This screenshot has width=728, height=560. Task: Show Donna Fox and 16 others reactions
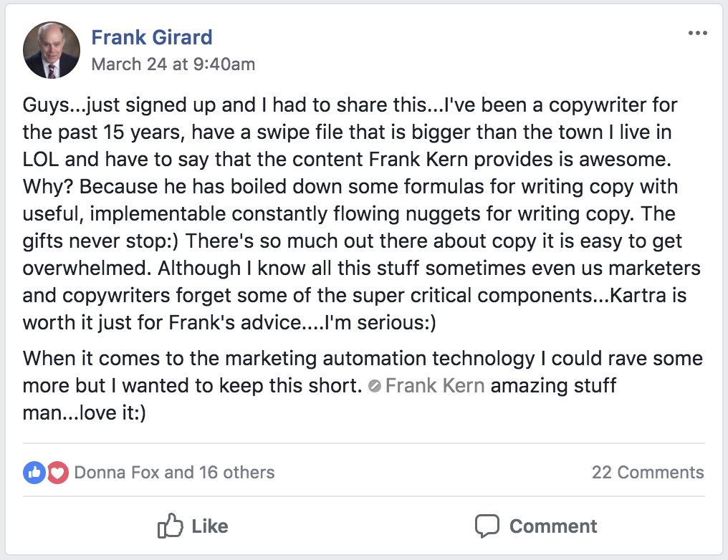174,473
